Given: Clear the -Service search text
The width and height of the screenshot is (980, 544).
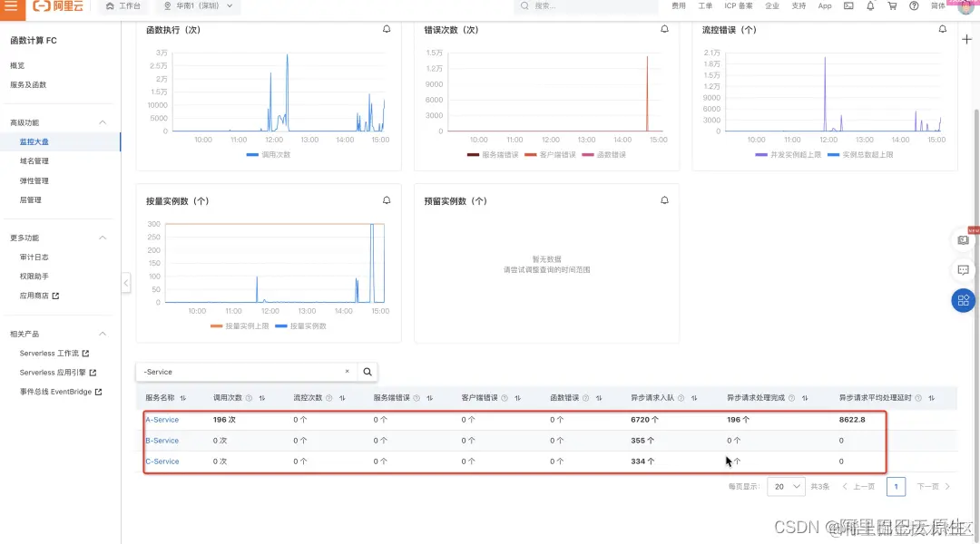Looking at the screenshot, I should click(x=347, y=372).
